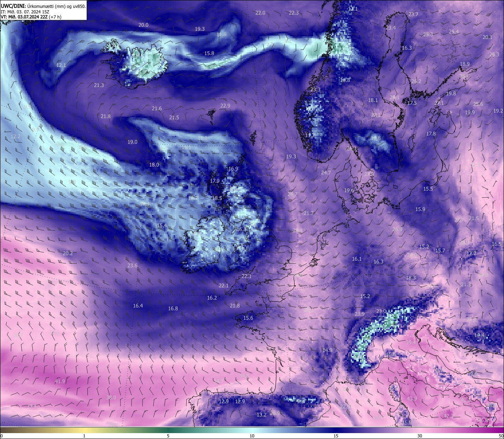This screenshot has height=439, width=504.
Task: Click the value 17.8 over the Baltic Sea
Action: (x=431, y=133)
